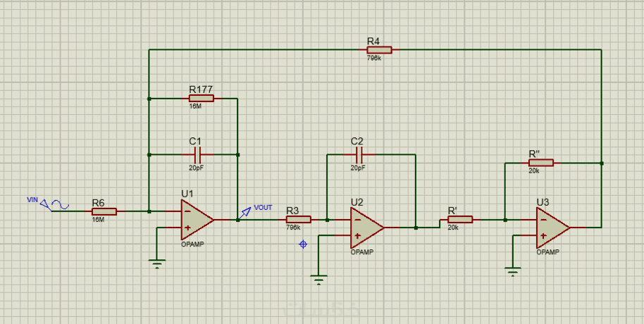This screenshot has height=324, width=644.
Task: Click the VOUT probe arrow
Action: coord(246,212)
